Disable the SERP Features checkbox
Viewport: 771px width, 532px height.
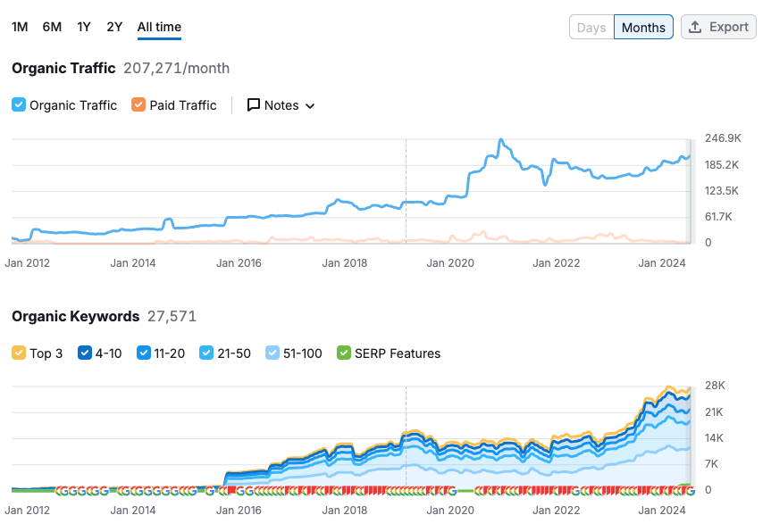coord(344,353)
